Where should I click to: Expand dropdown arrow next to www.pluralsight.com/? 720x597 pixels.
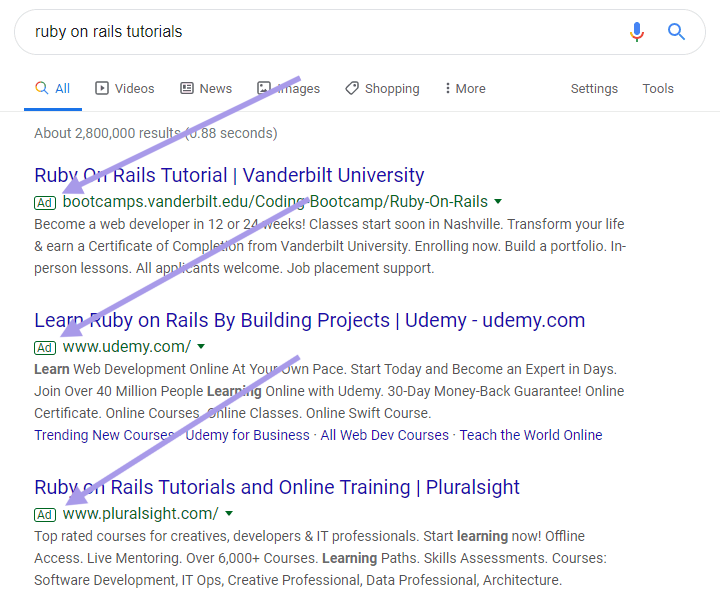tap(229, 513)
